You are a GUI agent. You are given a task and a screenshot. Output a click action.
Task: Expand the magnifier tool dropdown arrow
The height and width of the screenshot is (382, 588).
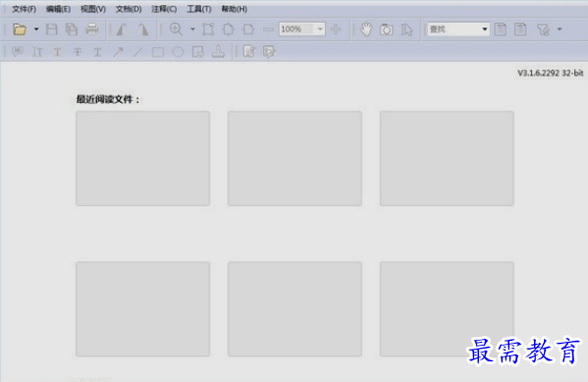[192, 28]
